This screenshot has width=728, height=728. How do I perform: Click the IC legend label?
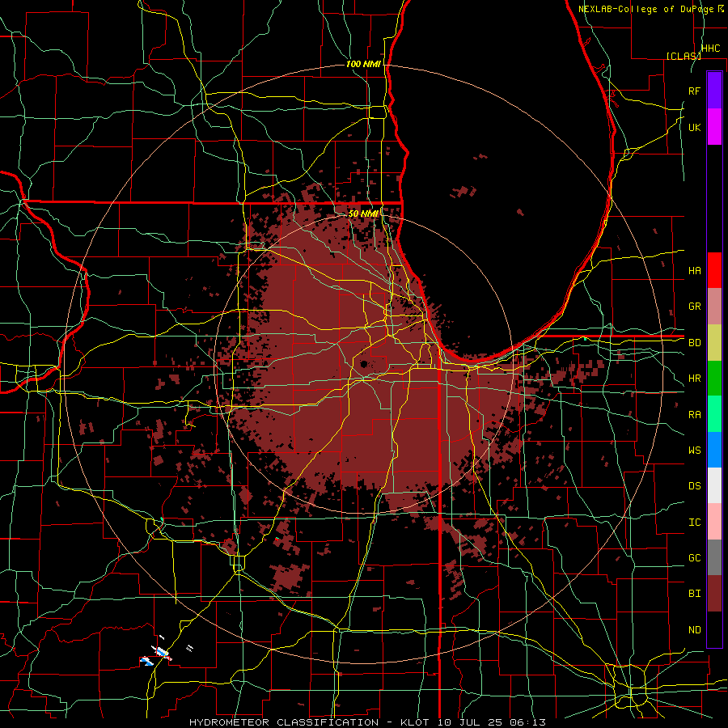(x=694, y=523)
